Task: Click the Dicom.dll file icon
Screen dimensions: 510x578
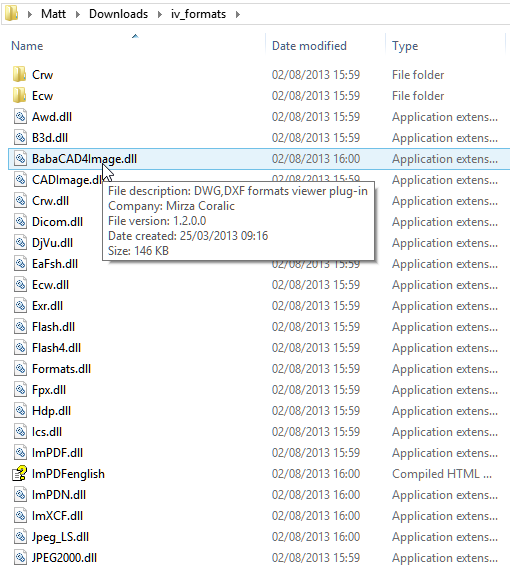Action: (x=20, y=222)
